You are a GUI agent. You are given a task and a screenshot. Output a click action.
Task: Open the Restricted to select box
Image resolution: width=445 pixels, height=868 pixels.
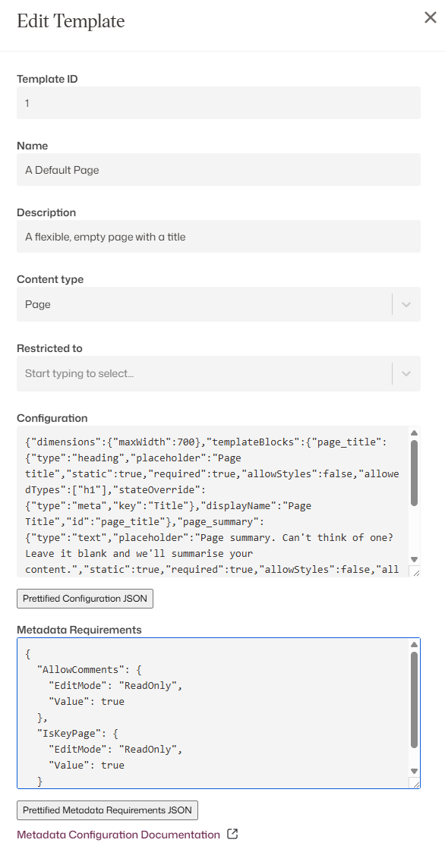(x=219, y=373)
